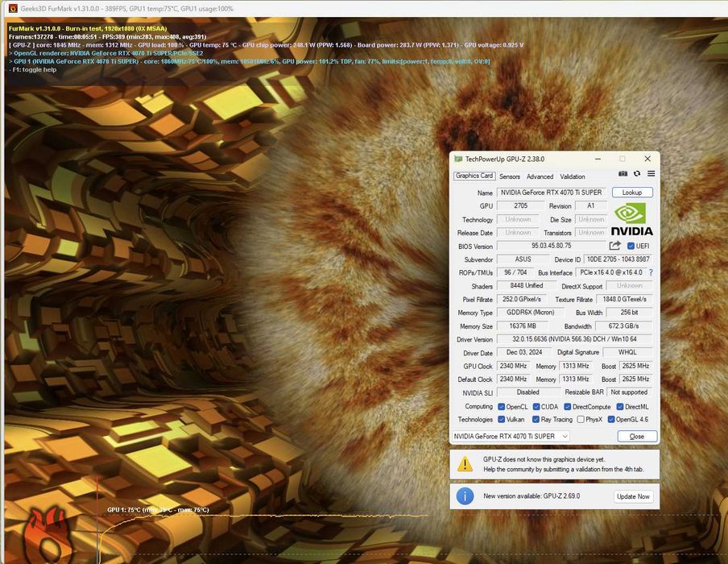
Task: Toggle the Vulkan checkbox
Action: (501, 419)
